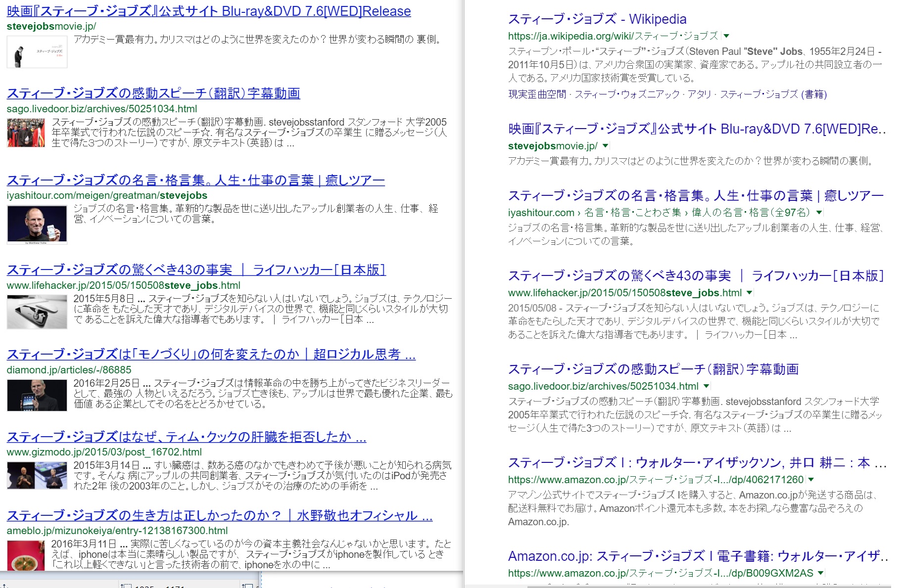Click the gizmodo article thumbnail beside the 2015年3月14日 snippet
The width and height of the screenshot is (903, 588).
click(37, 476)
